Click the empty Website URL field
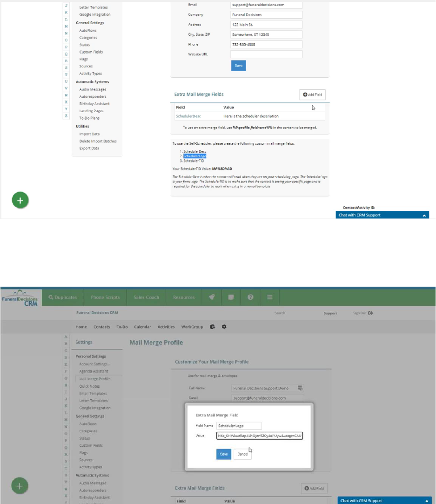Viewport: 436px width, 504px height. click(266, 54)
